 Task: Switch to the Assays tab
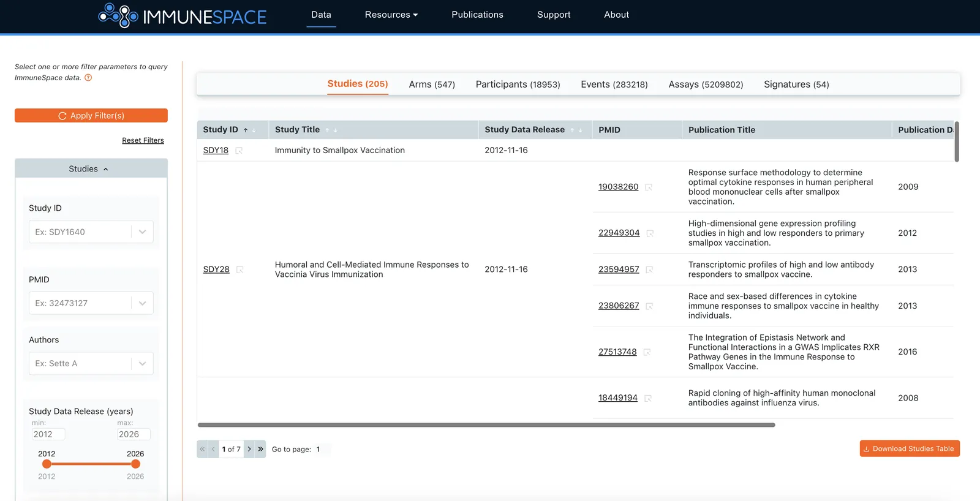point(706,85)
